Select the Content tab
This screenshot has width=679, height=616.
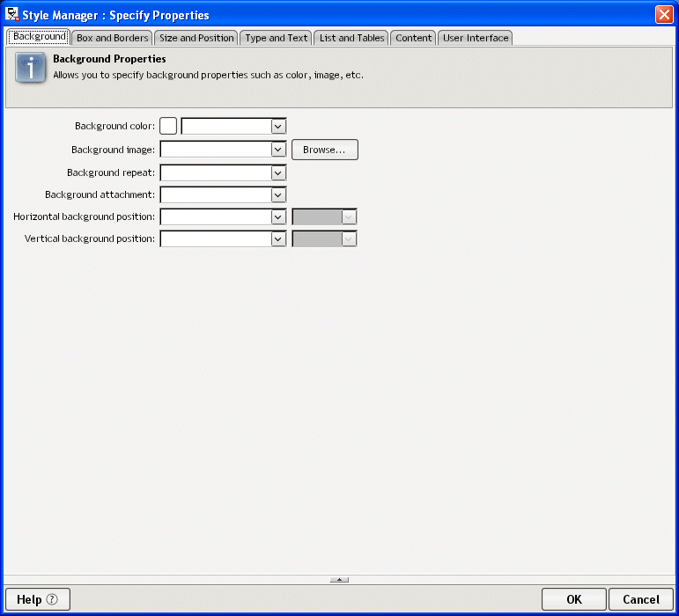coord(414,38)
